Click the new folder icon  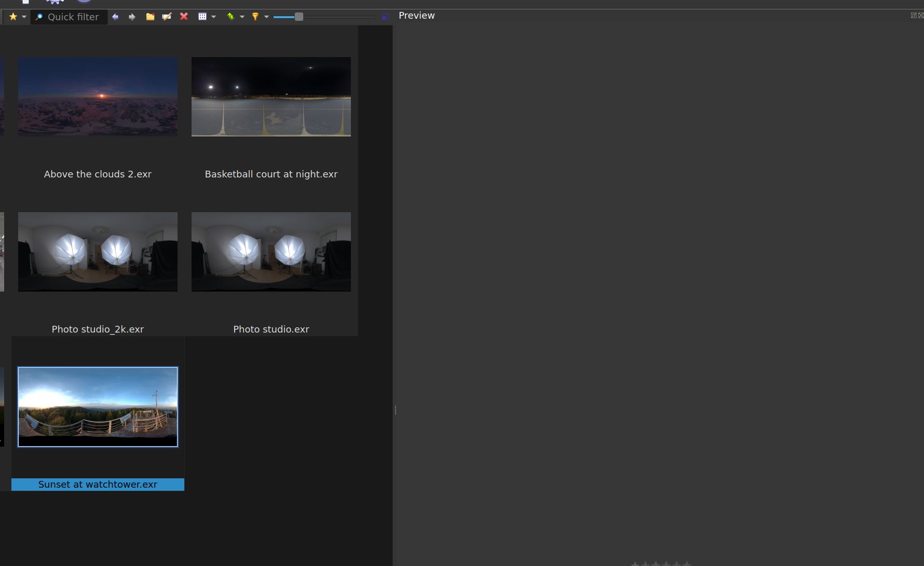(x=150, y=17)
